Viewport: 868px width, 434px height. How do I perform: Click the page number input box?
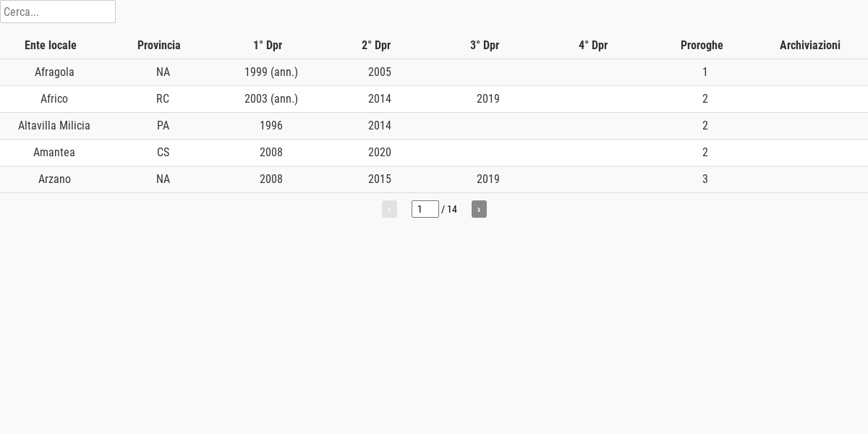425,209
